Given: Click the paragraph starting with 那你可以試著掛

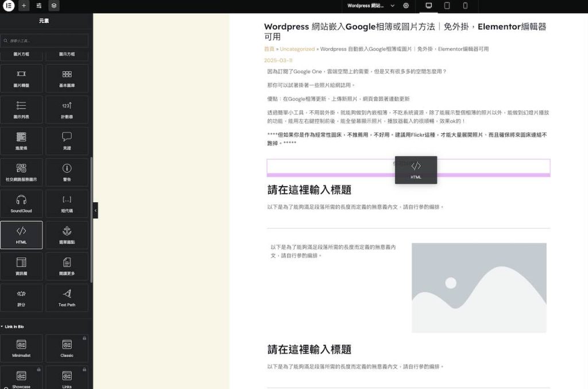Looking at the screenshot, I should (x=311, y=85).
